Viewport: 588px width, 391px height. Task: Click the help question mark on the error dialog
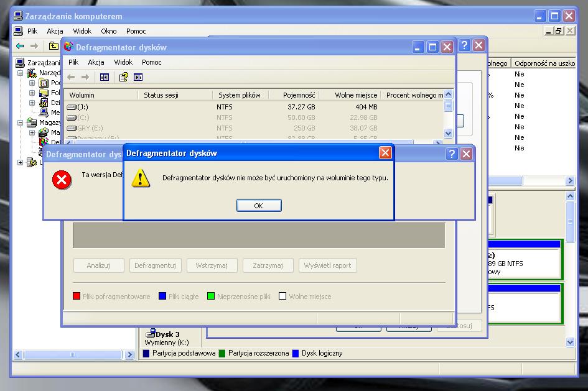point(452,154)
